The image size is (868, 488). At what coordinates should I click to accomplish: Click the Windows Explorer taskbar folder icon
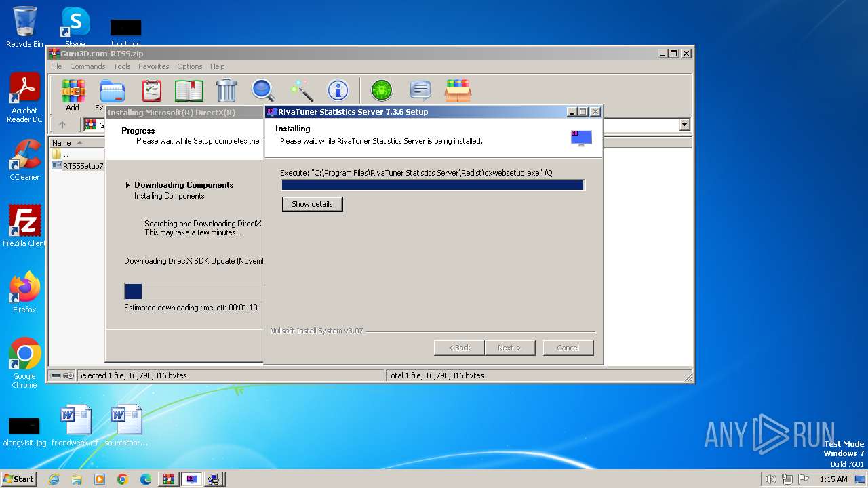77,479
